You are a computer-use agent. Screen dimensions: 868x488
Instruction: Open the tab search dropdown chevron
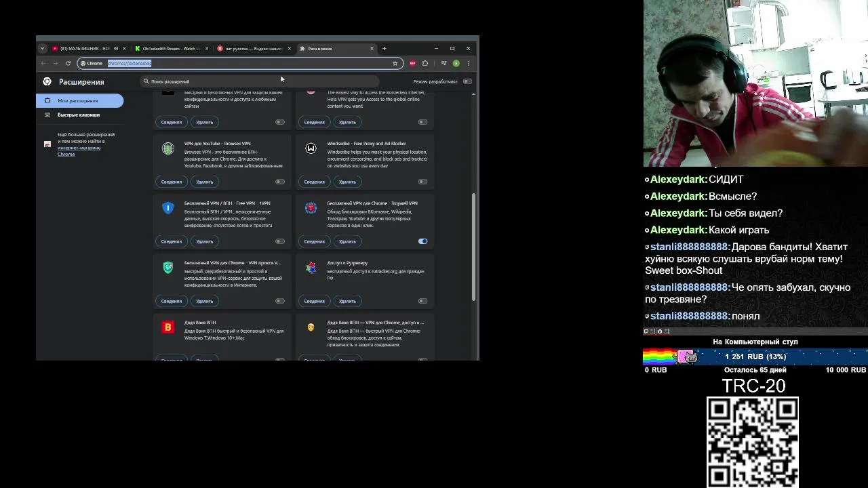42,48
